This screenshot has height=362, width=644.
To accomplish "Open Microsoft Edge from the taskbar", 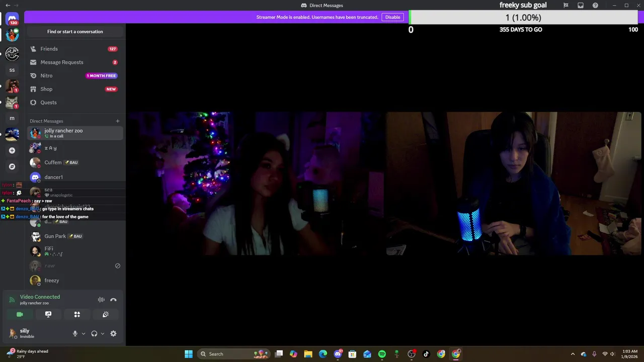I will click(323, 354).
